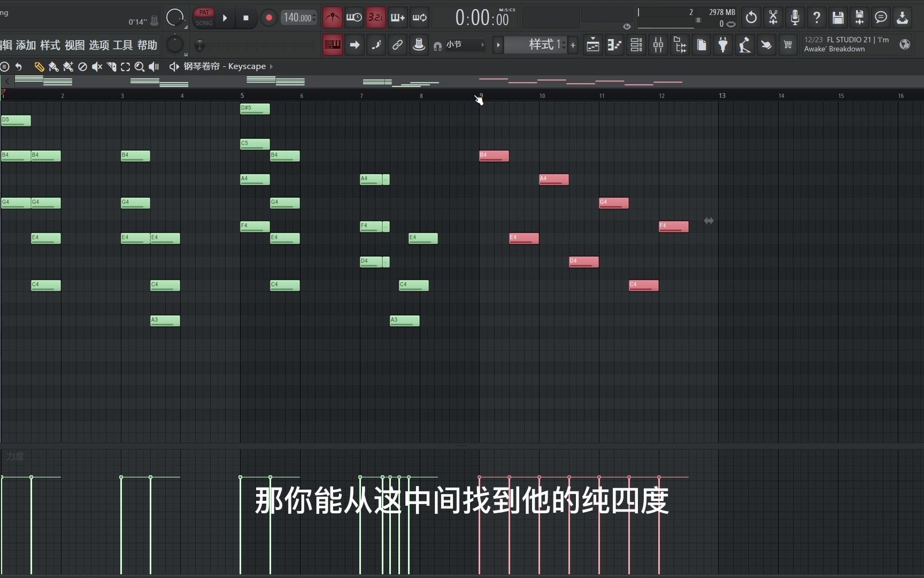Image resolution: width=924 pixels, height=578 pixels.
Task: Click the 140.000 tempo field
Action: point(299,18)
